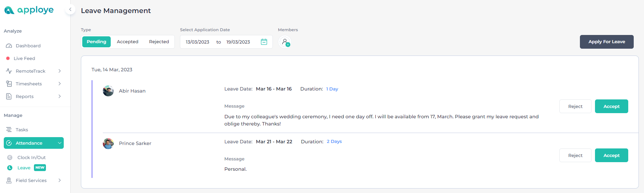
Task: Accept Abir Hasan's leave request
Action: pos(611,106)
